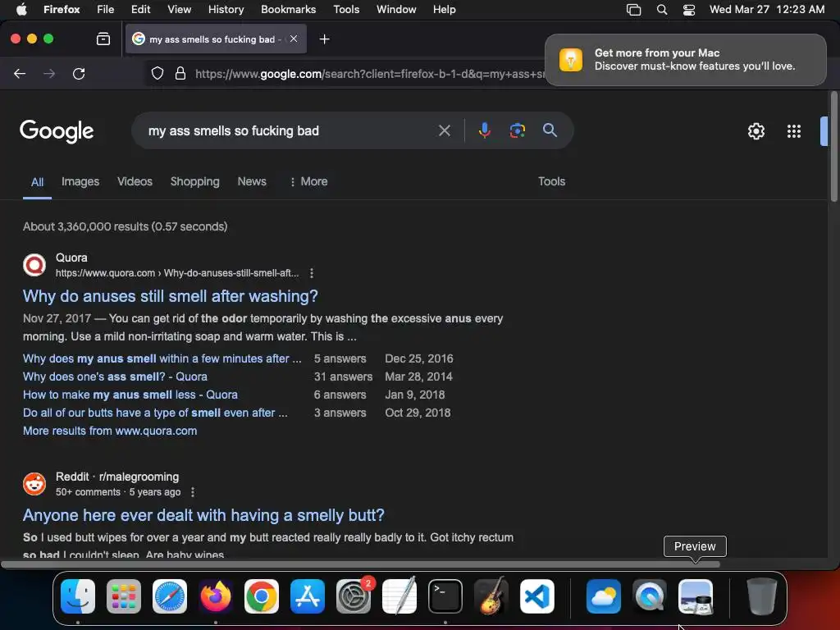The image size is (840, 630).
Task: Clear the search query with X
Action: 444,130
